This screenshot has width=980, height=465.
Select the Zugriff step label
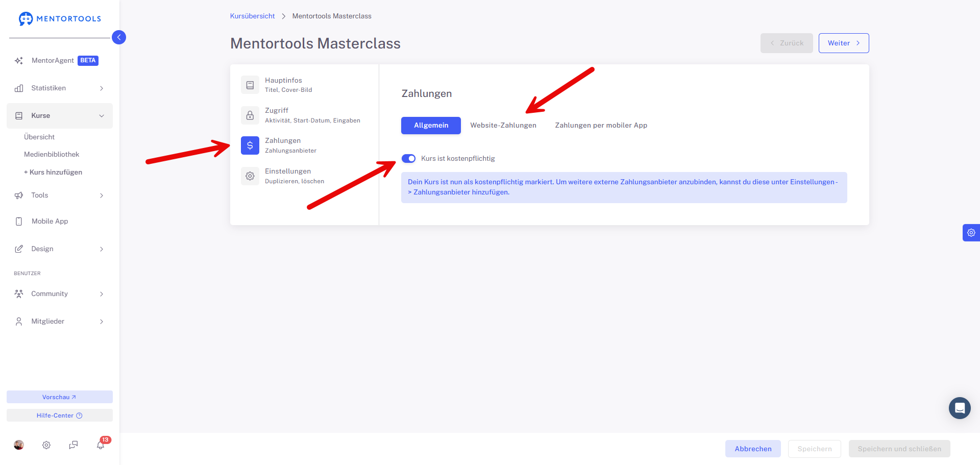pos(277,111)
